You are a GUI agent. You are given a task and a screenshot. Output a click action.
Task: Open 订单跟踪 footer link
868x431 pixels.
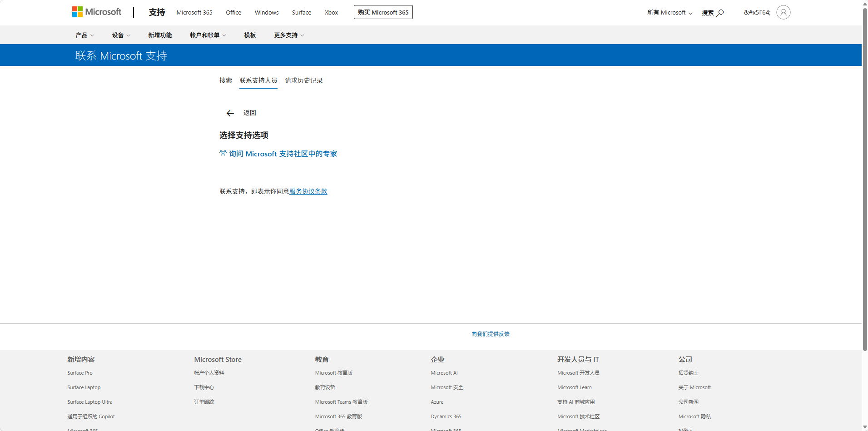204,402
